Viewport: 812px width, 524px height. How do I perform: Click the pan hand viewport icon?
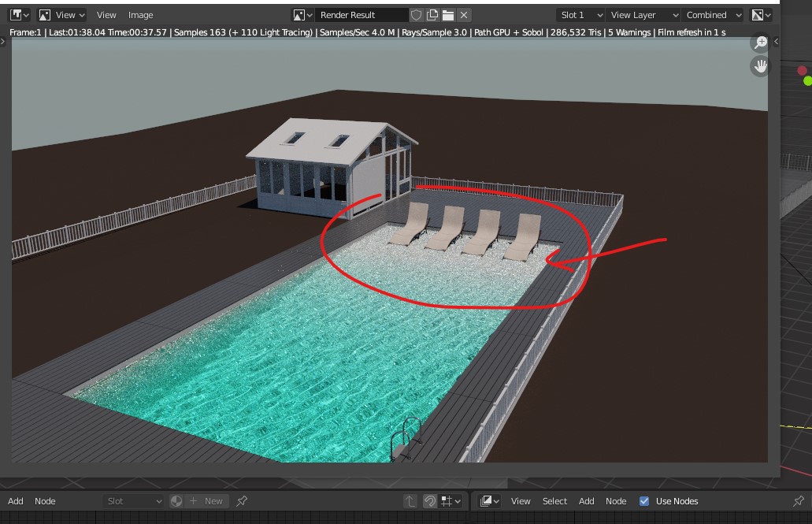pyautogui.click(x=760, y=66)
